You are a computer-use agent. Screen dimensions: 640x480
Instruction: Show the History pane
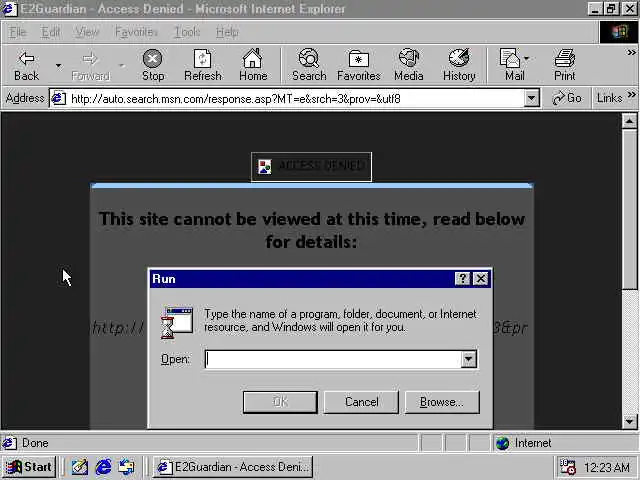tap(459, 65)
